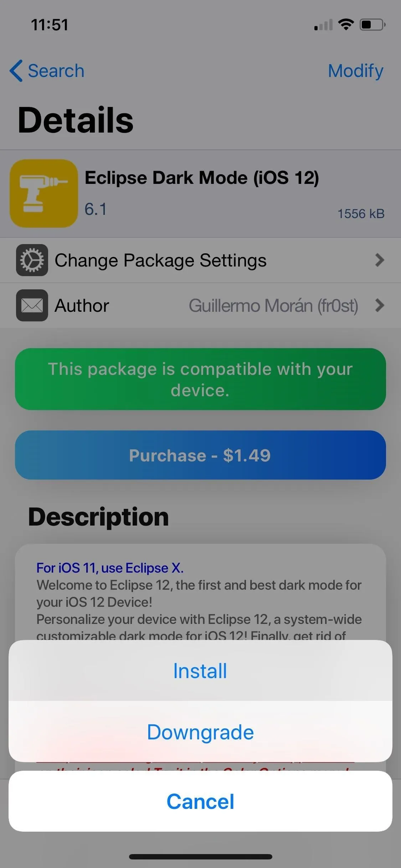401x868 pixels.
Task: Expand the Change Package Settings chevron
Action: click(x=380, y=260)
